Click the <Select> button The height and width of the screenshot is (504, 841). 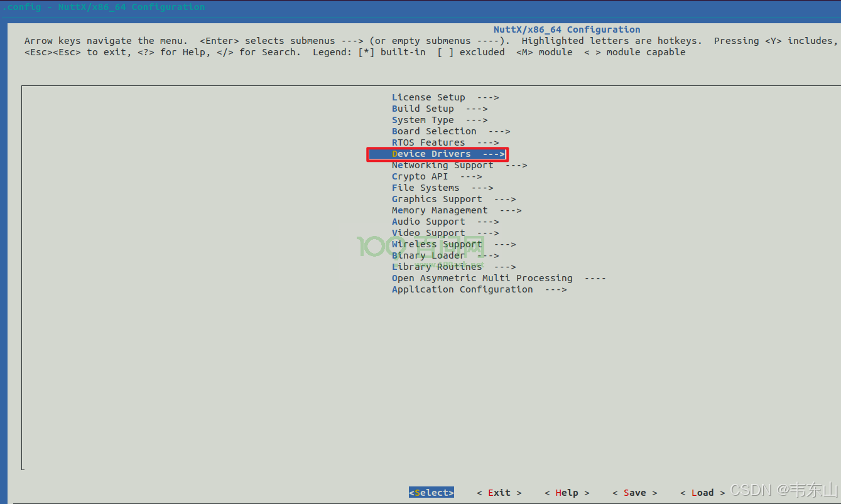431,493
